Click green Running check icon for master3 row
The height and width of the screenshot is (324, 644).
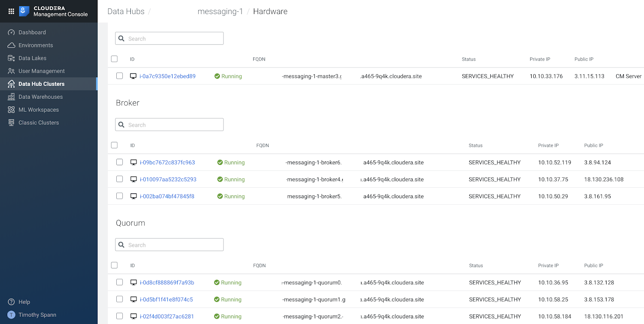pos(217,76)
